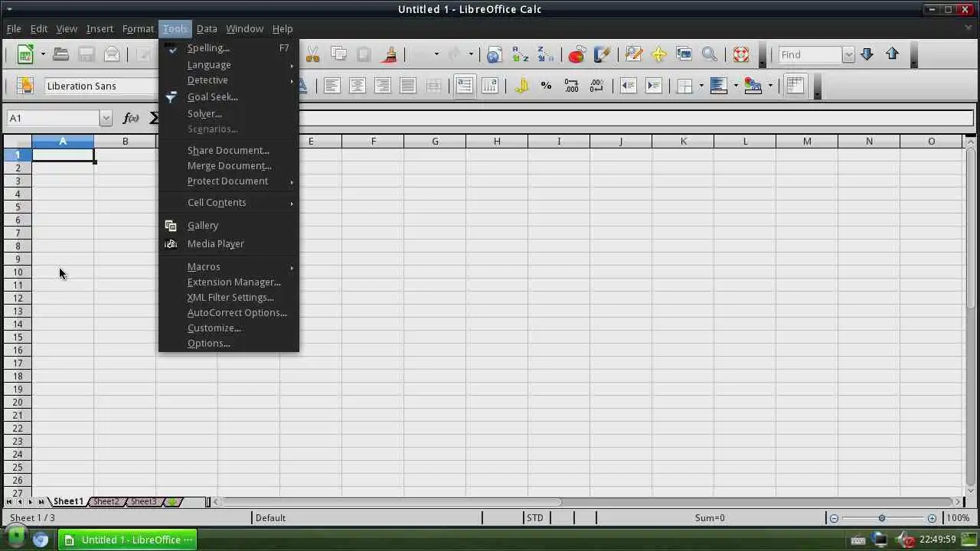This screenshot has height=551, width=980.
Task: Expand the Detective submenu
Action: click(228, 80)
